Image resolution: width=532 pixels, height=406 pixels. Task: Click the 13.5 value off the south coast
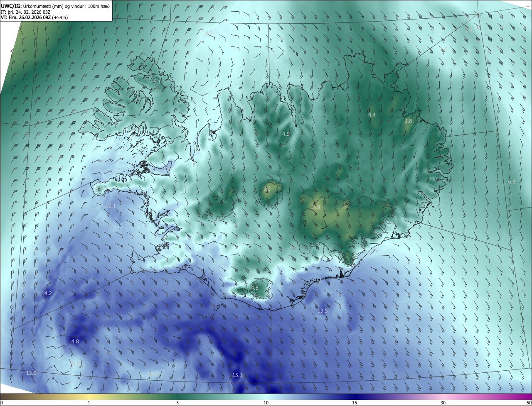click(323, 311)
